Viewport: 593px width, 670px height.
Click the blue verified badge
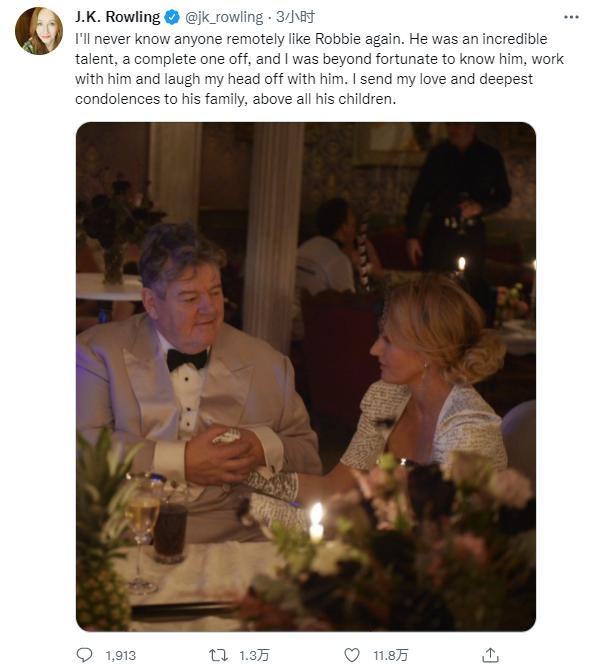tap(172, 17)
